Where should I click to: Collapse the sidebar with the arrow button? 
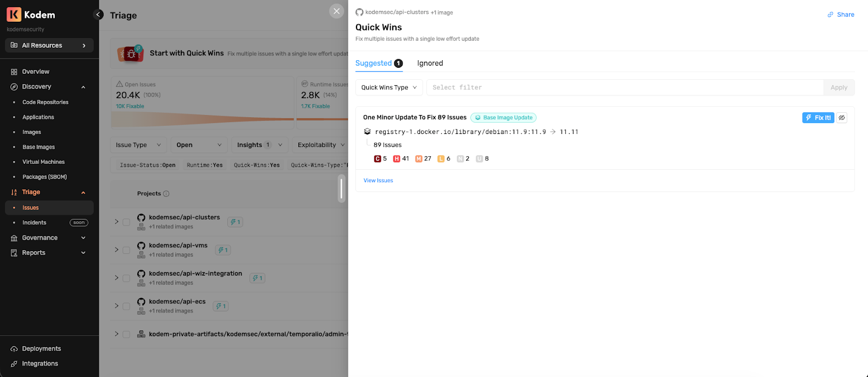(x=98, y=15)
